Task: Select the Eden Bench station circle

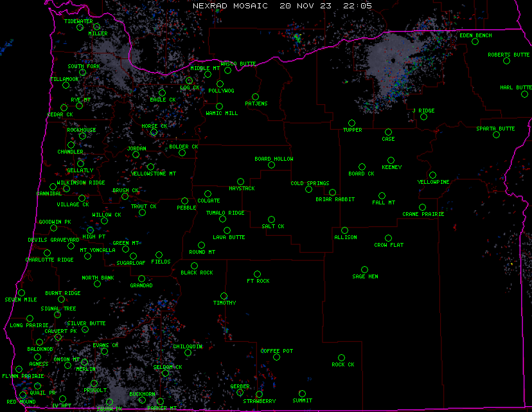Action: click(475, 42)
